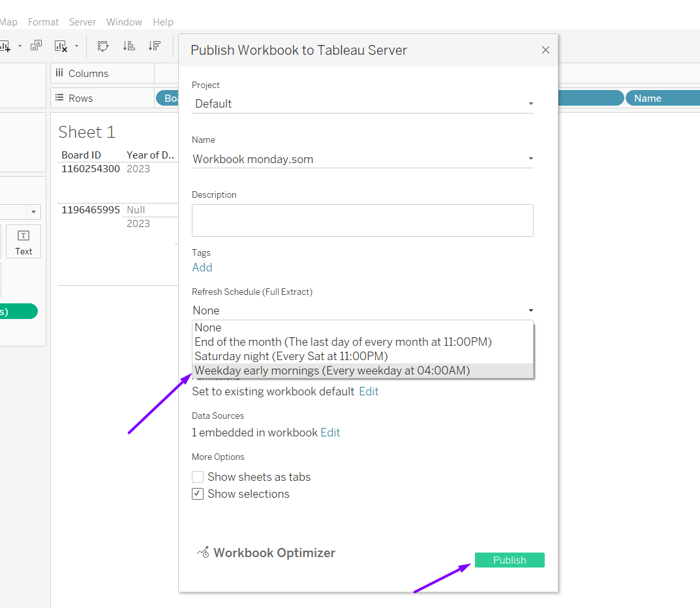700x608 pixels.
Task: Pick End of the month schedule option
Action: pos(342,342)
